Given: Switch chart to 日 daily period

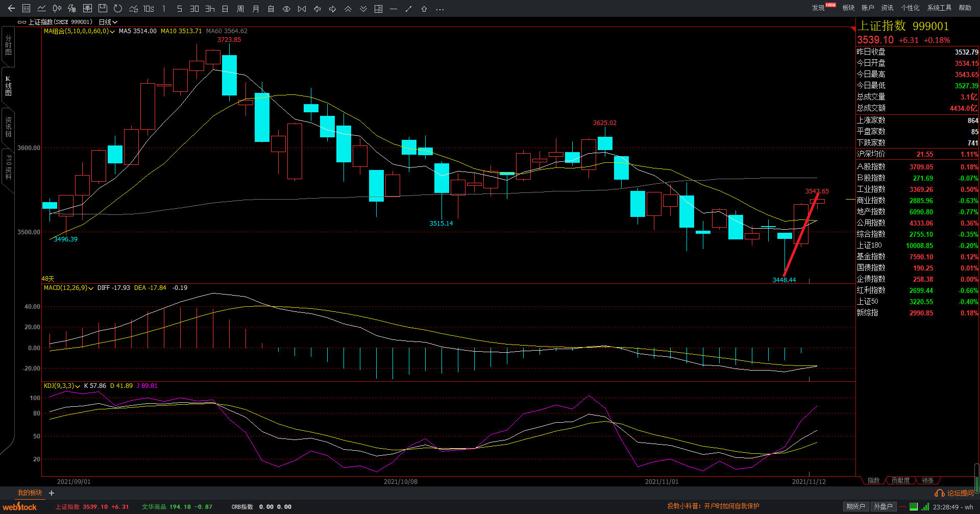Looking at the screenshot, I should pos(225,9).
